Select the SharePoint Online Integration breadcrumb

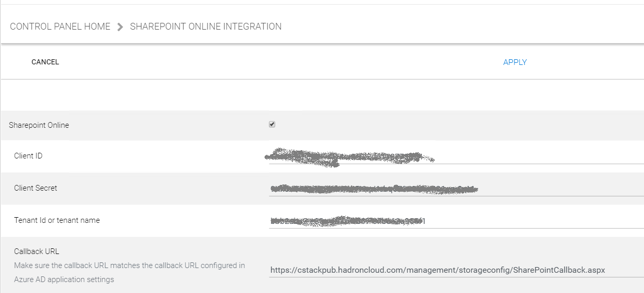click(x=205, y=26)
